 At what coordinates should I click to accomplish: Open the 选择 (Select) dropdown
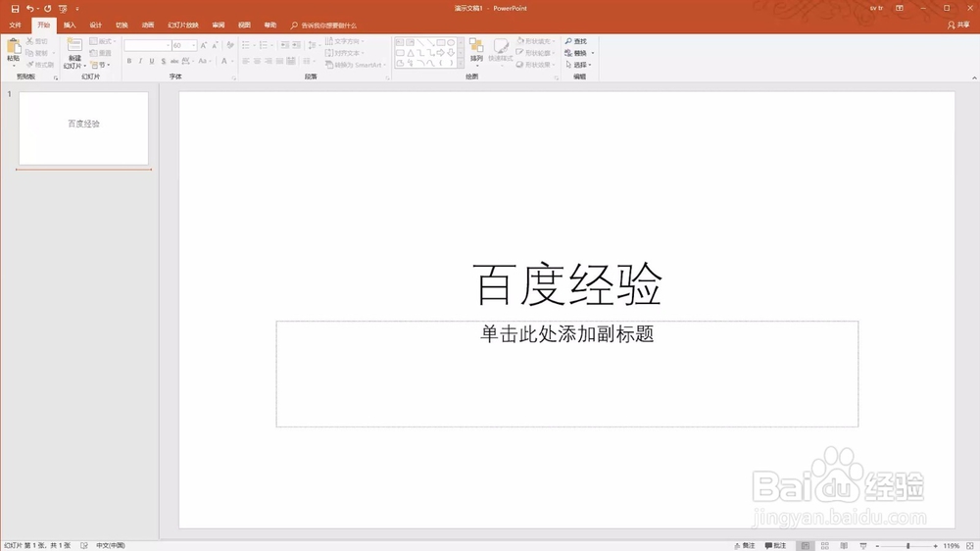click(x=578, y=65)
